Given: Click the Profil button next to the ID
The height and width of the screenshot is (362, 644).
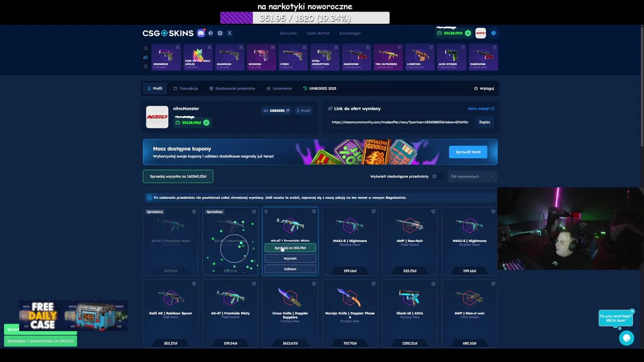Looking at the screenshot, I should tap(303, 111).
